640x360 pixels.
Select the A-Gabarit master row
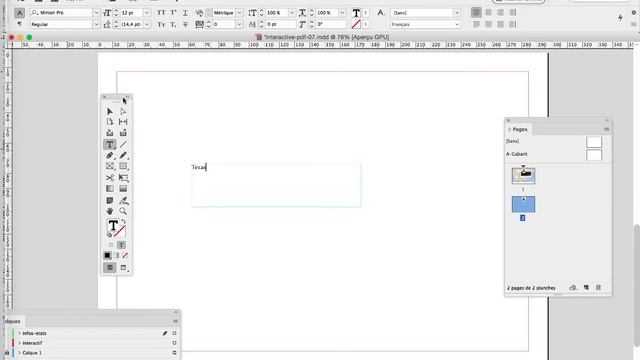[558, 154]
